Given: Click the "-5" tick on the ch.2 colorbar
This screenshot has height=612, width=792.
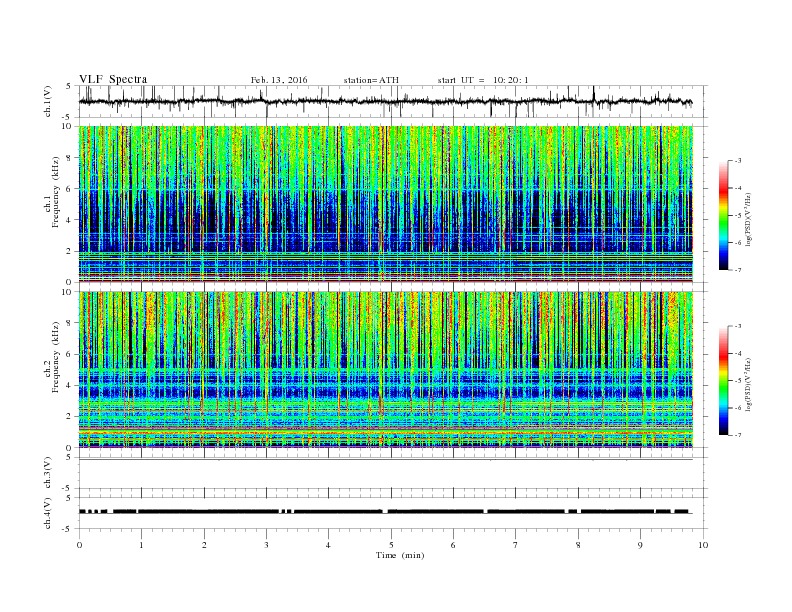Looking at the screenshot, I should (x=738, y=381).
